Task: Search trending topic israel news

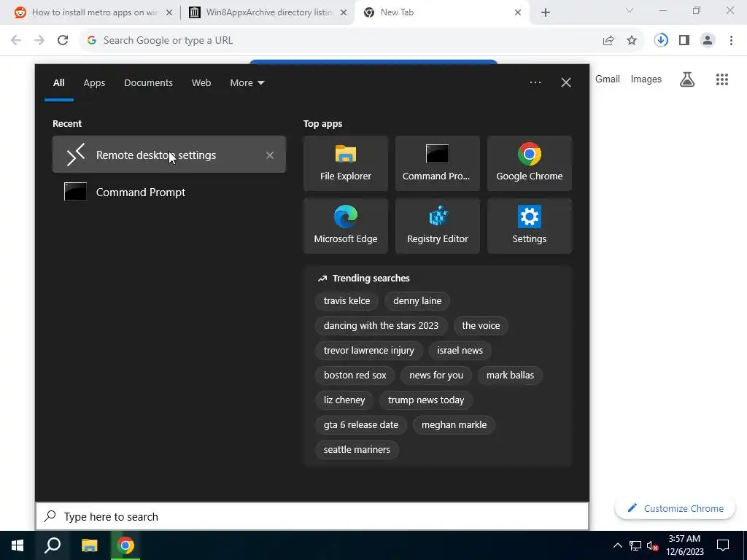Action: 460,350
